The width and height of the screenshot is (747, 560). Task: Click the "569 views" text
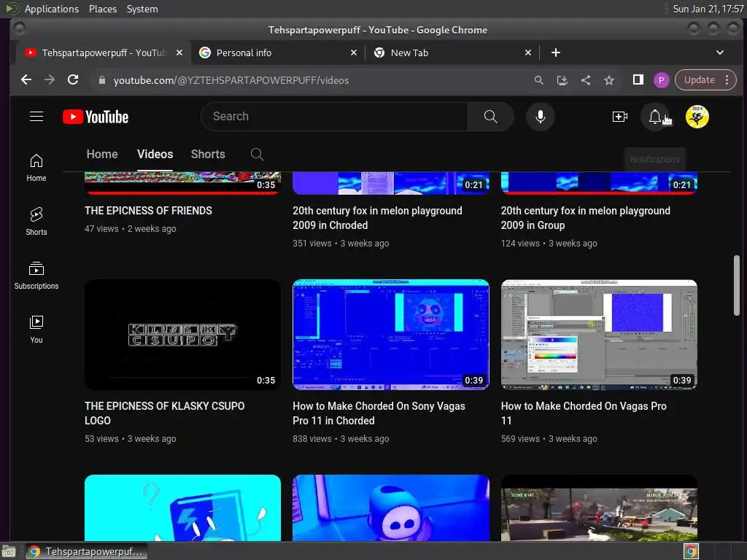coord(520,438)
